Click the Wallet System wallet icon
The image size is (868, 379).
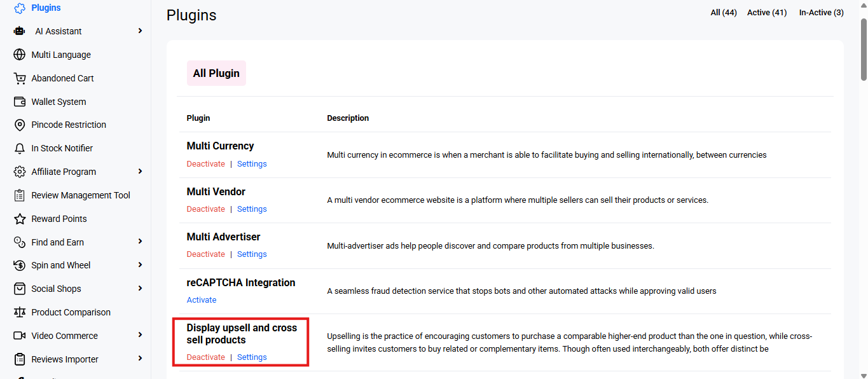click(20, 102)
